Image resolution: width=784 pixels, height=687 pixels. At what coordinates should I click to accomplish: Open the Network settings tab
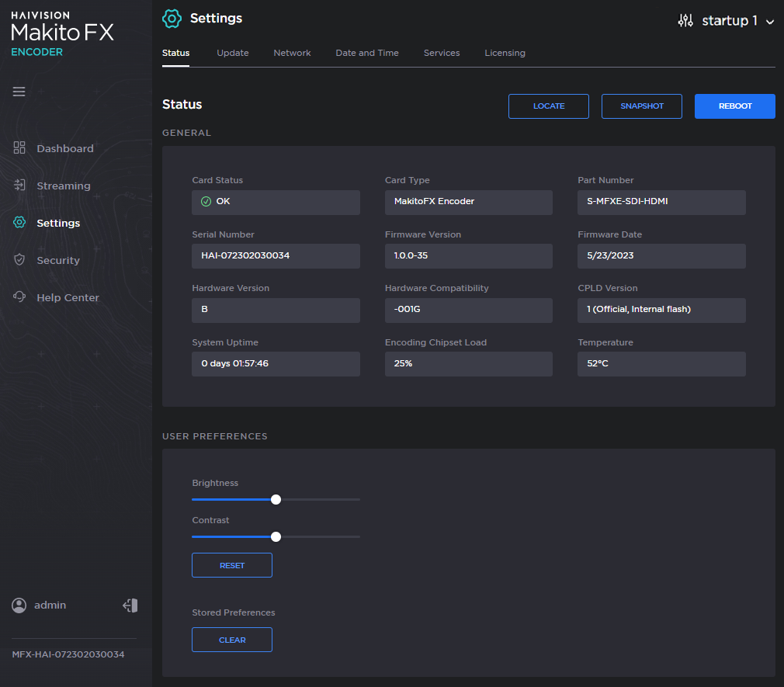[292, 53]
